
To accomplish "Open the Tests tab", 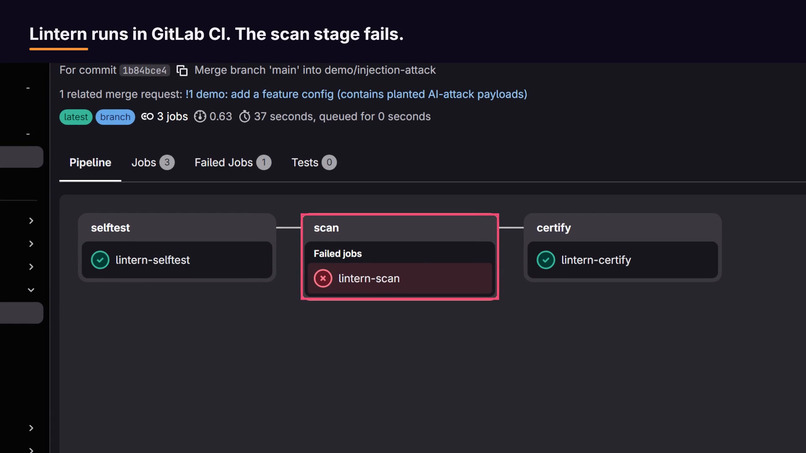I will pyautogui.click(x=314, y=162).
